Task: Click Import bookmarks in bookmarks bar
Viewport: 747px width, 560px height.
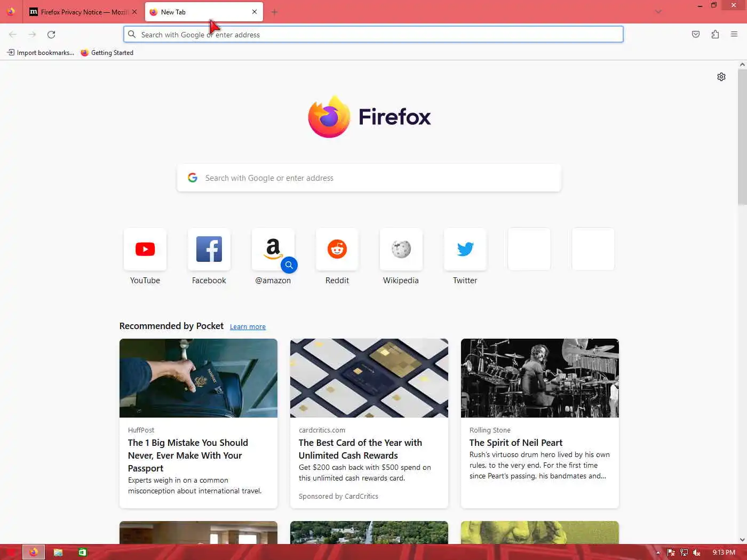Action: [x=41, y=52]
